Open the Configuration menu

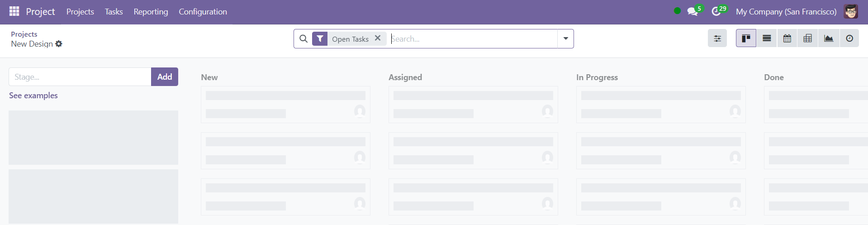click(203, 12)
